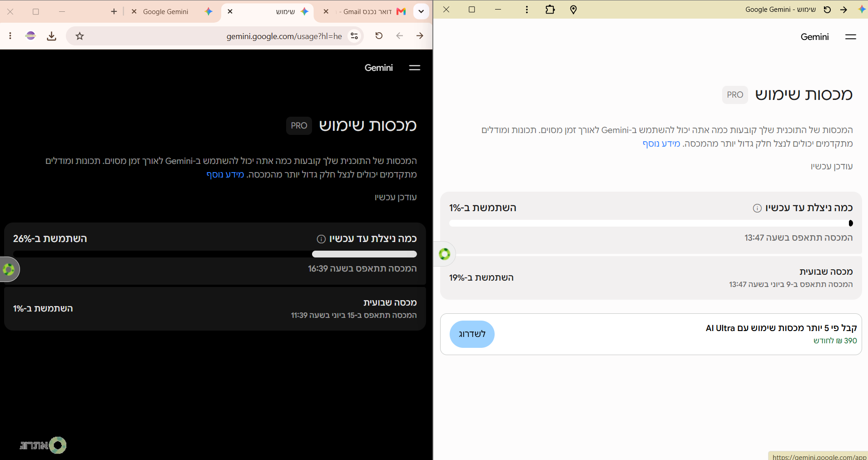Select the השתמשת ב-1% weekly text in dark window
868x460 pixels.
coord(43,309)
